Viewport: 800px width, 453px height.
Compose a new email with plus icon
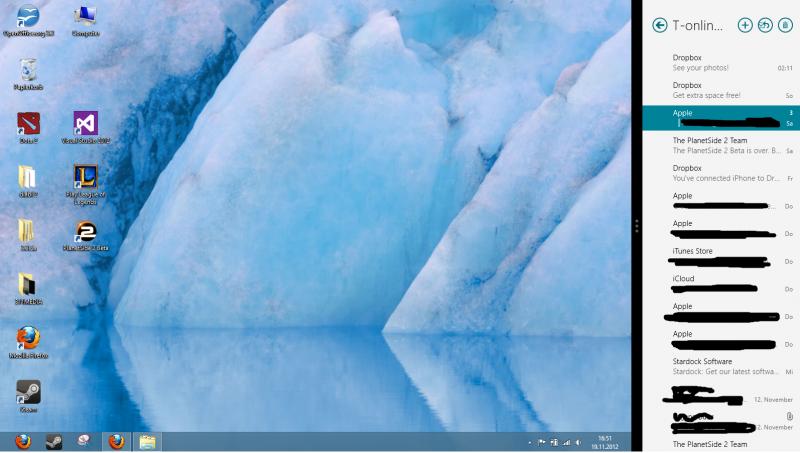(745, 25)
